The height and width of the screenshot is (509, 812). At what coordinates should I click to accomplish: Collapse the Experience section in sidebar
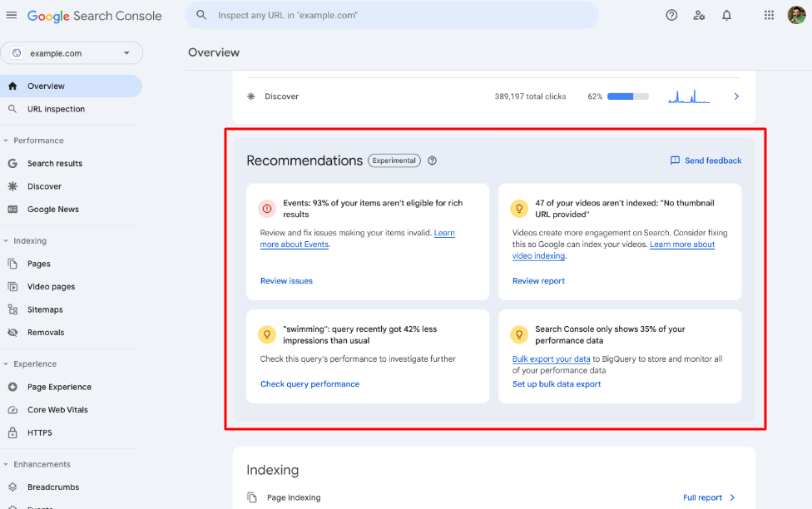coord(6,364)
